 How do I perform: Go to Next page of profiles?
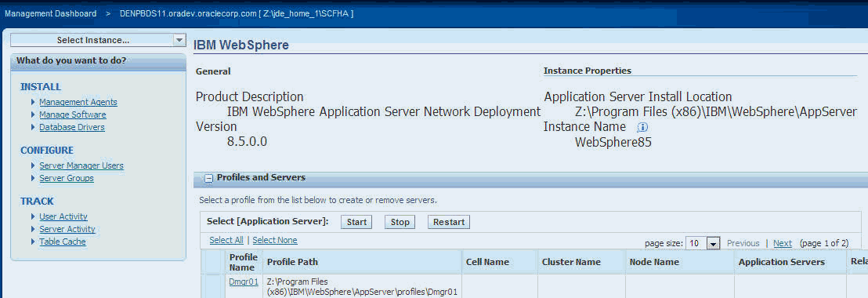(783, 243)
